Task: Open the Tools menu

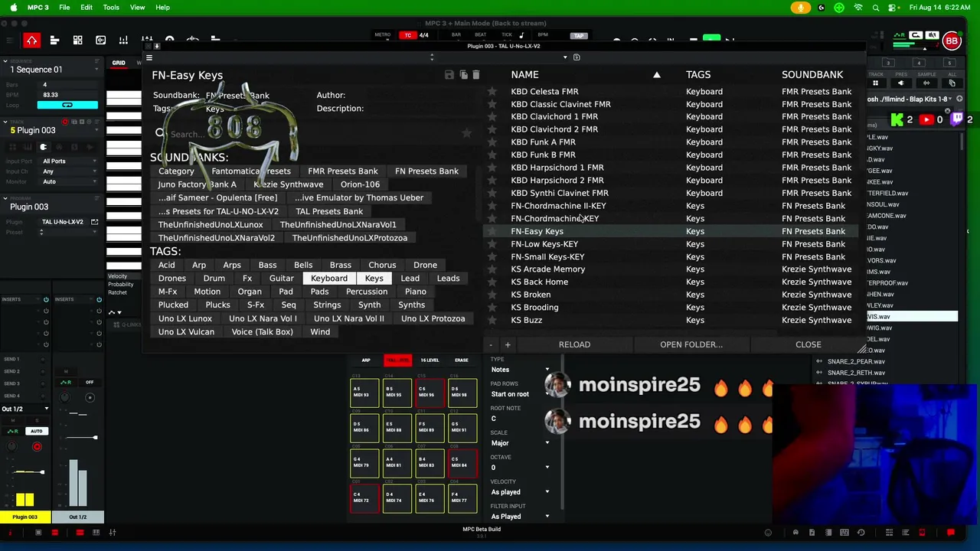Action: click(111, 8)
